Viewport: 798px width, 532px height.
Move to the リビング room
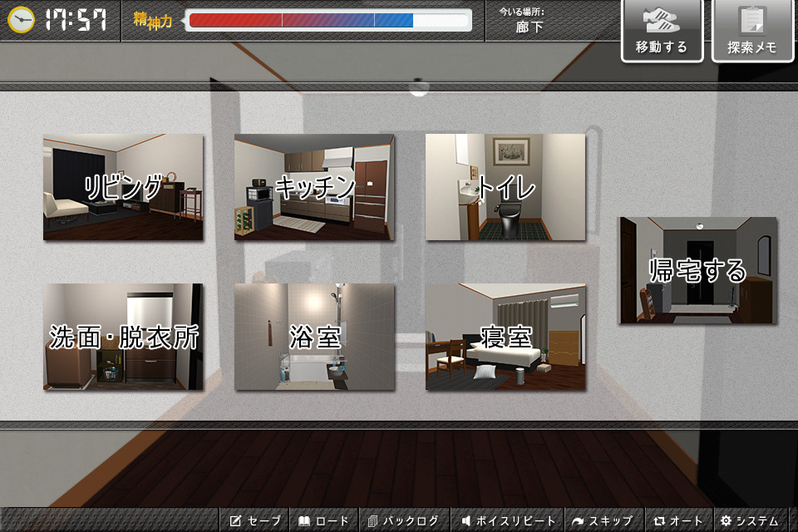click(x=123, y=188)
